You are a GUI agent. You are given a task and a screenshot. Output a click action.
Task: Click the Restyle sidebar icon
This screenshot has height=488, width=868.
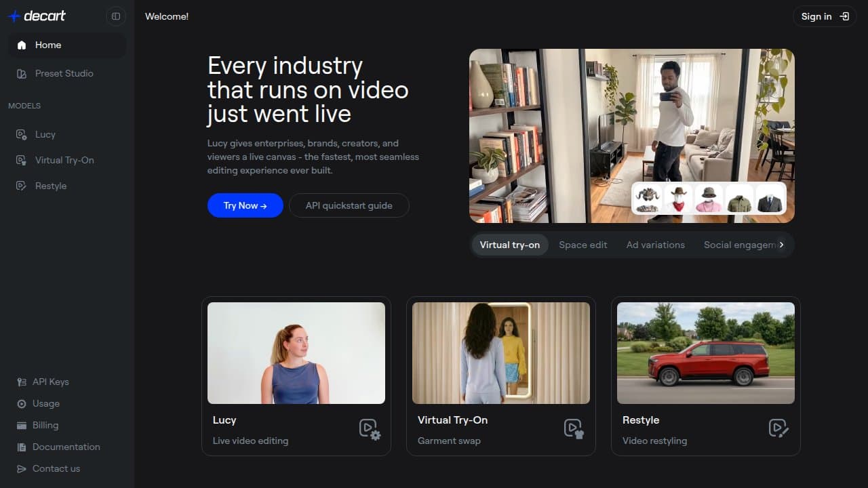[x=22, y=186]
